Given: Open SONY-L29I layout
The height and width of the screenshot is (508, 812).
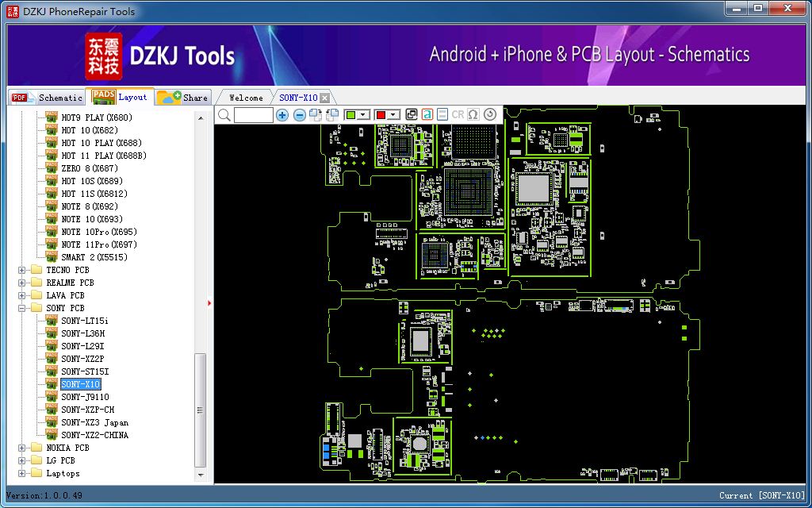Looking at the screenshot, I should (x=82, y=346).
